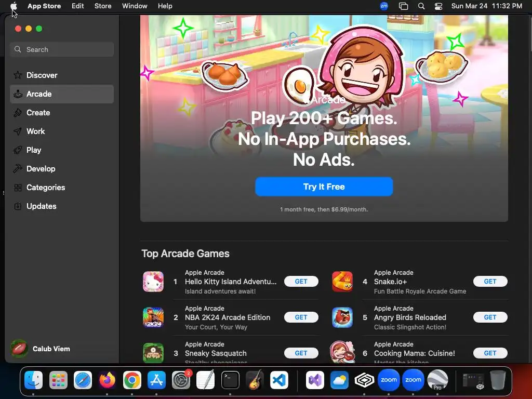The width and height of the screenshot is (532, 399).
Task: Open Visual Studio from the Dock
Action: click(315, 380)
